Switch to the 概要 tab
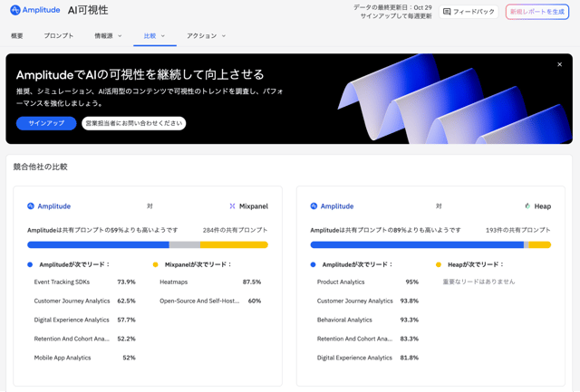Viewport: 580px width, 392px height. click(17, 36)
